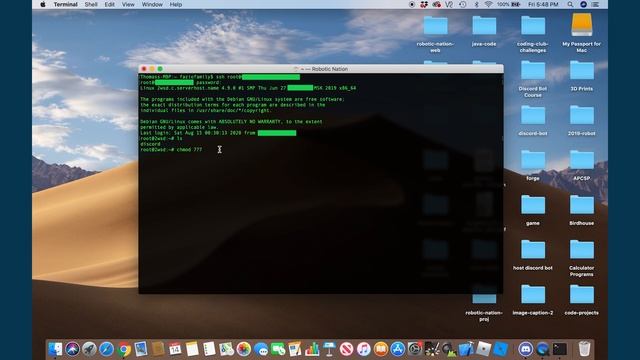Launch Google Chrome from the Dock

[124, 349]
